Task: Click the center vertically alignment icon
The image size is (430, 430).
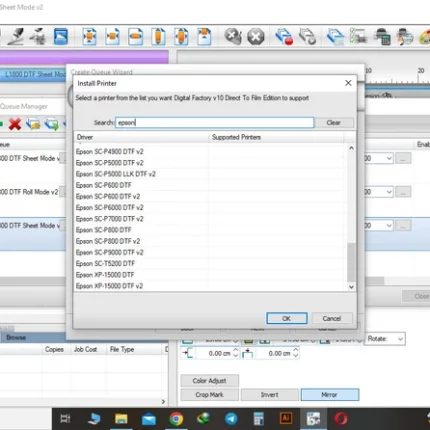Action: pyautogui.click(x=181, y=36)
